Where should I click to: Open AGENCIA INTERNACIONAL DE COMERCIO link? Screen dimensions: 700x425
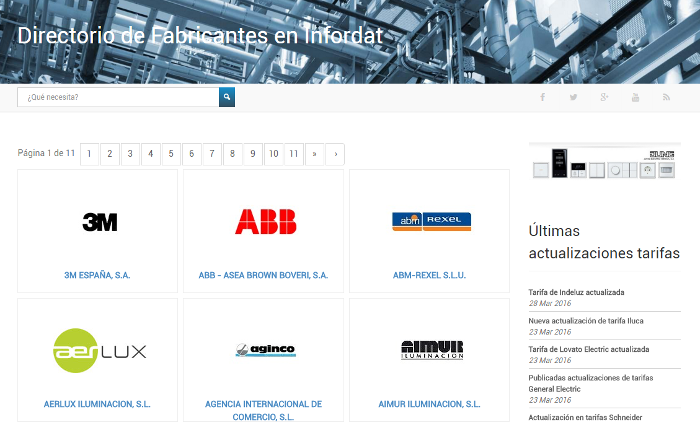tap(263, 410)
